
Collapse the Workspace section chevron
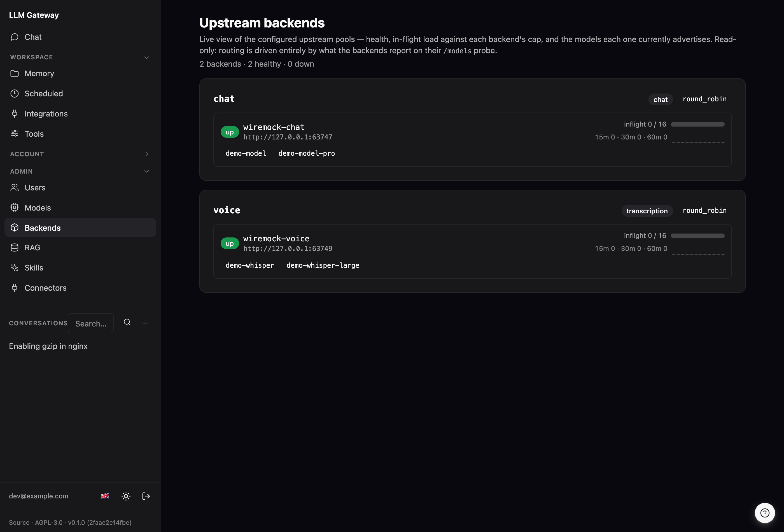(x=147, y=58)
